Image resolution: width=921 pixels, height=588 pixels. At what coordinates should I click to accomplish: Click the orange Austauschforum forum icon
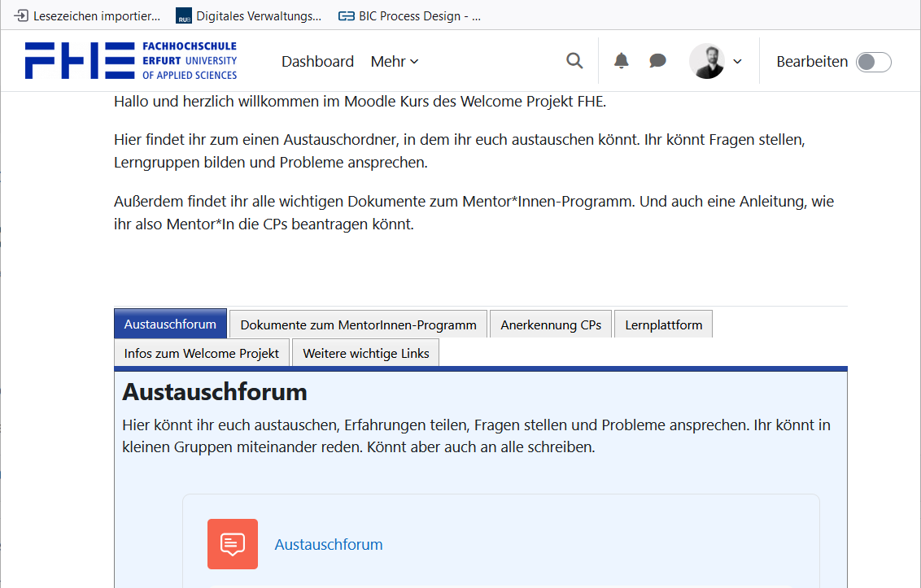coord(233,544)
